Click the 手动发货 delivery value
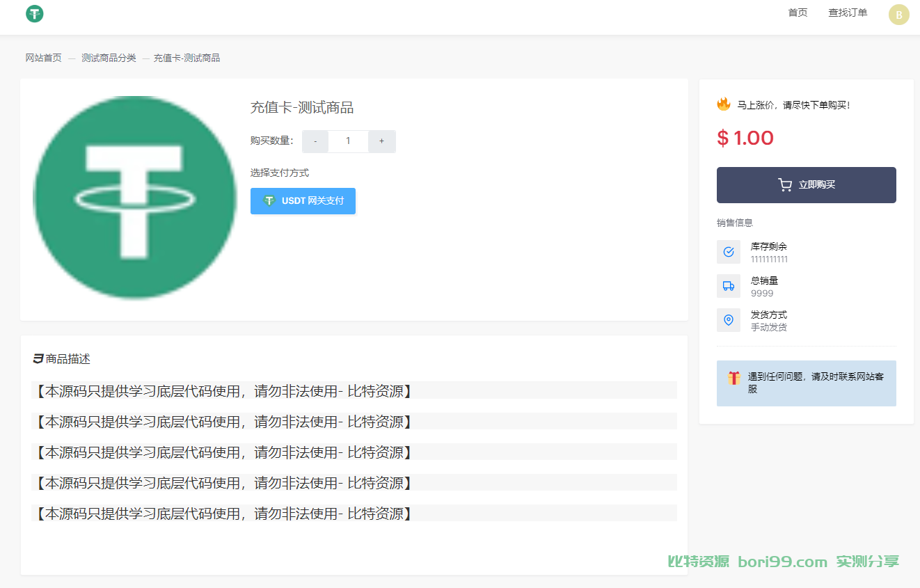This screenshot has height=588, width=920. pyautogui.click(x=769, y=327)
